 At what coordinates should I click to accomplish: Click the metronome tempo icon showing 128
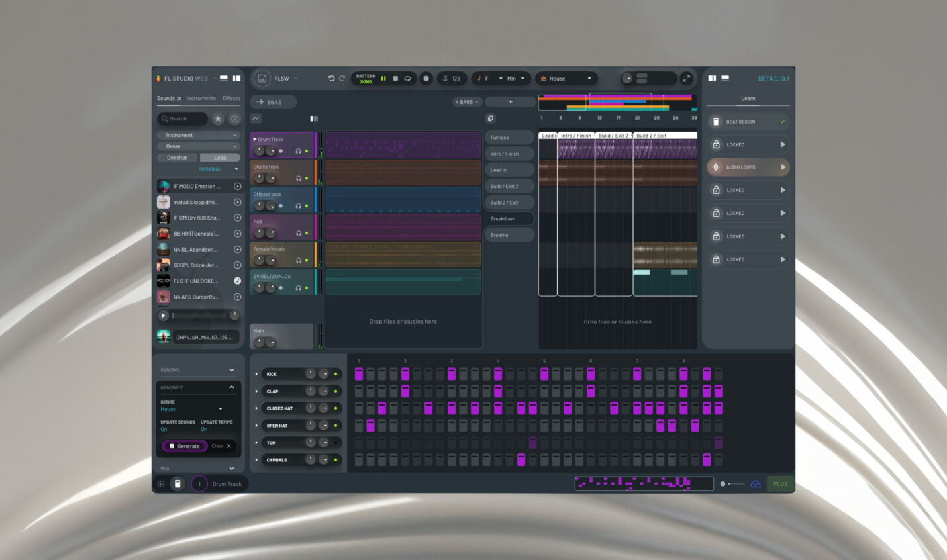[x=446, y=78]
